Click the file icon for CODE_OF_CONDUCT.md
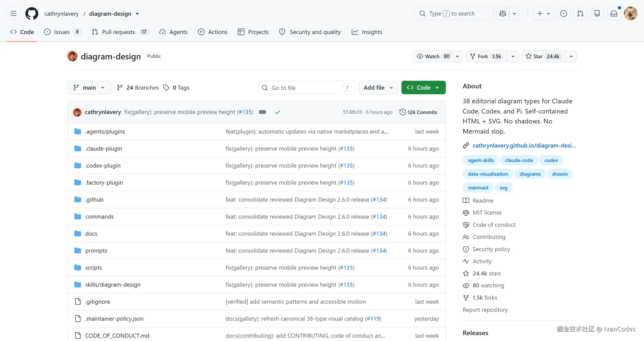 [78, 336]
